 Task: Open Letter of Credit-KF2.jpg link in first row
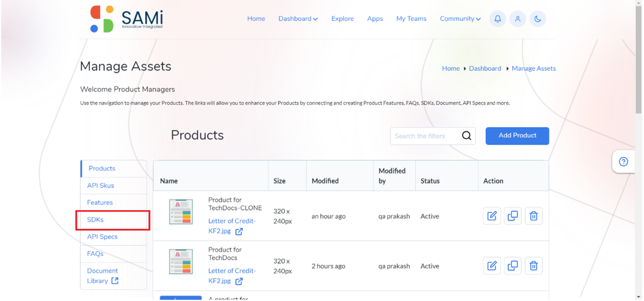(x=232, y=227)
